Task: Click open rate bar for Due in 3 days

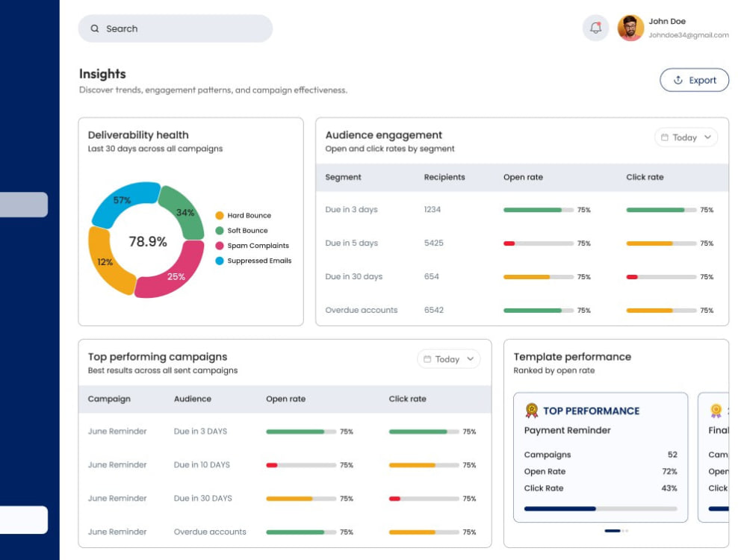Action: pyautogui.click(x=539, y=210)
